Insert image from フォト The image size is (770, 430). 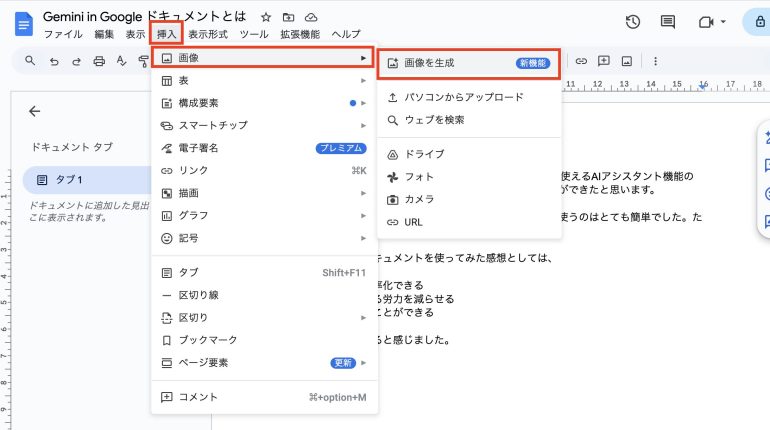469,177
